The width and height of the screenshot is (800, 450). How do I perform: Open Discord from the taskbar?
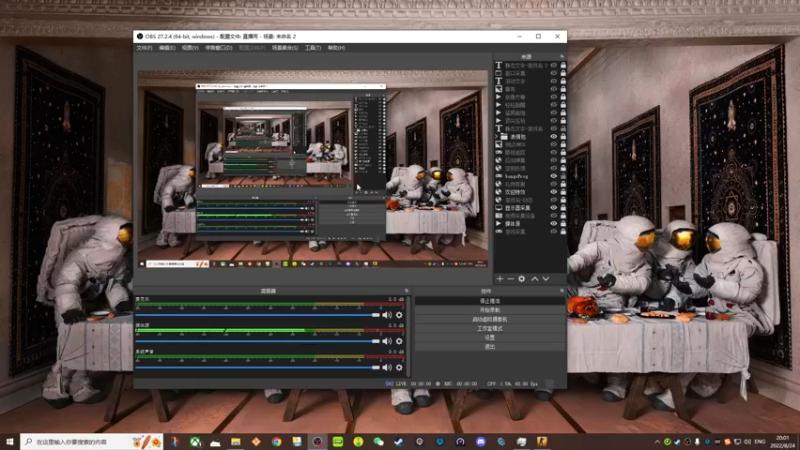click(x=481, y=442)
